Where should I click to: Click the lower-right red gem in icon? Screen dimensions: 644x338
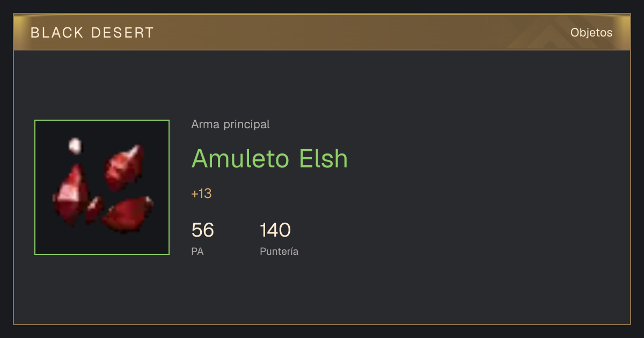127,214
